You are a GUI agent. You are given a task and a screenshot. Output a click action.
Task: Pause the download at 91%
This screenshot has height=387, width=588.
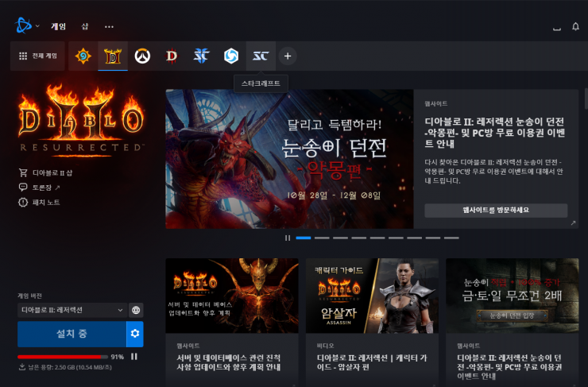[x=134, y=357]
